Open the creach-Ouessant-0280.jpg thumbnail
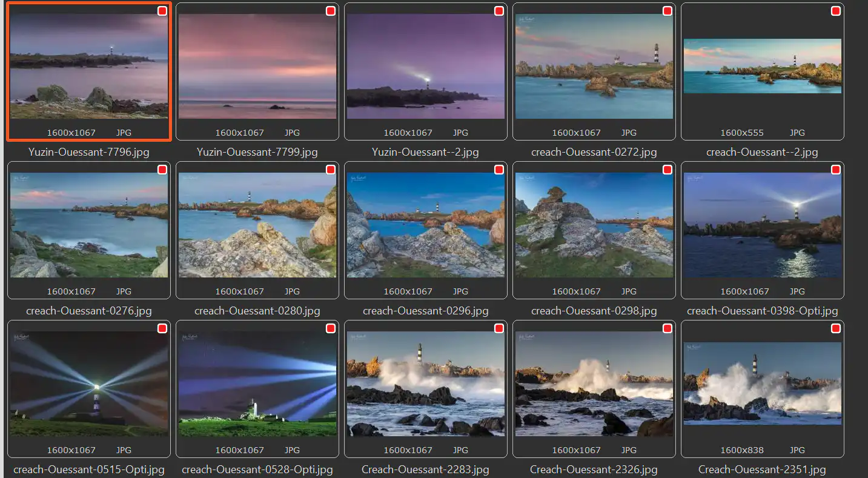Viewport: 868px width, 478px height. tap(257, 225)
